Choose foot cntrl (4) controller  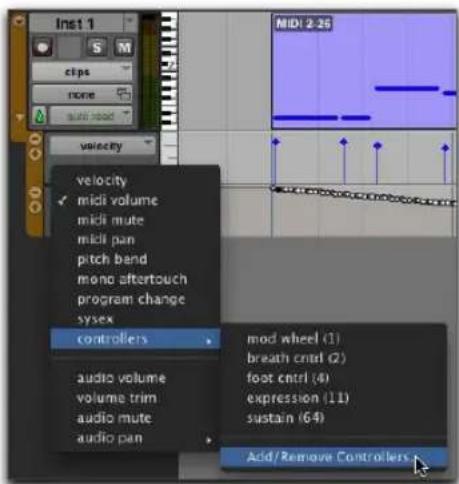click(x=333, y=378)
